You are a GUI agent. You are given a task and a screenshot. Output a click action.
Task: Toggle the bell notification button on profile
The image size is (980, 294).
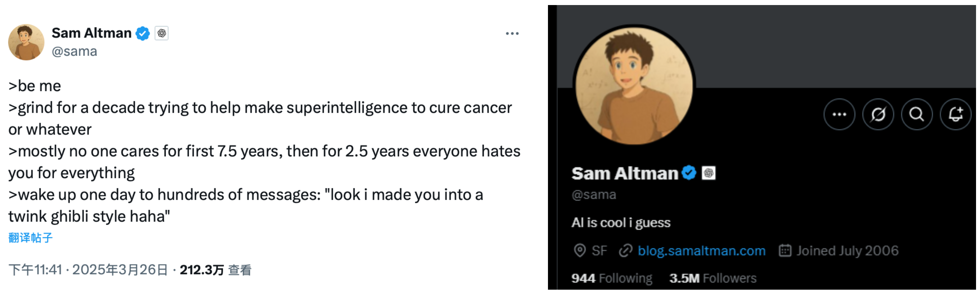click(956, 114)
